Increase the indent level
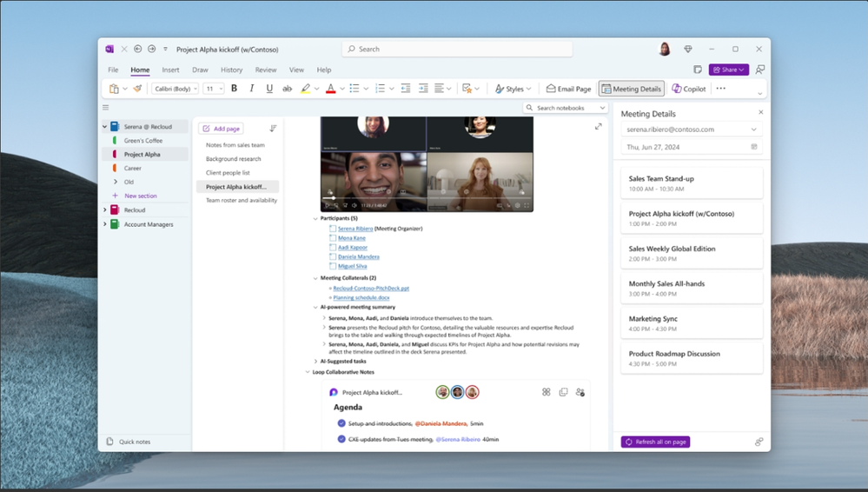 tap(423, 88)
